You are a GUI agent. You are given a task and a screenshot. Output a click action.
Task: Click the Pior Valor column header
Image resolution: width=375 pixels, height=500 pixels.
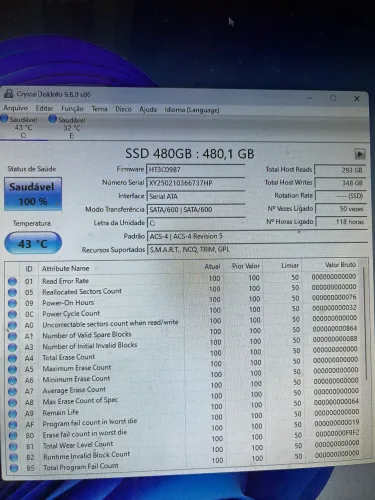pos(246,266)
